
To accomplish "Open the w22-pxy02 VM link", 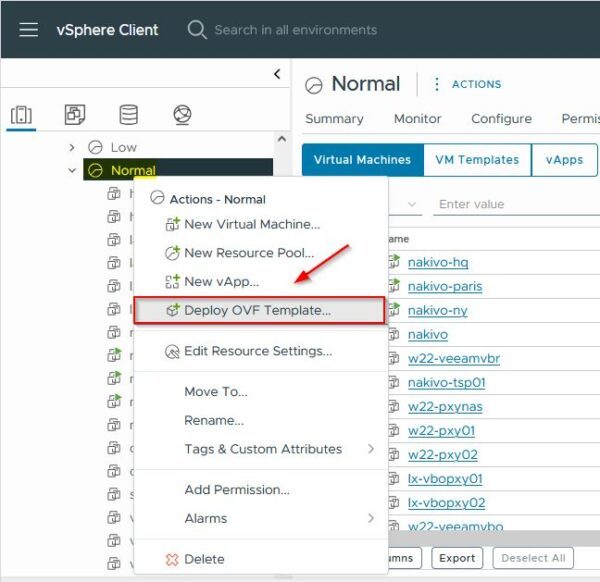I will point(443,455).
